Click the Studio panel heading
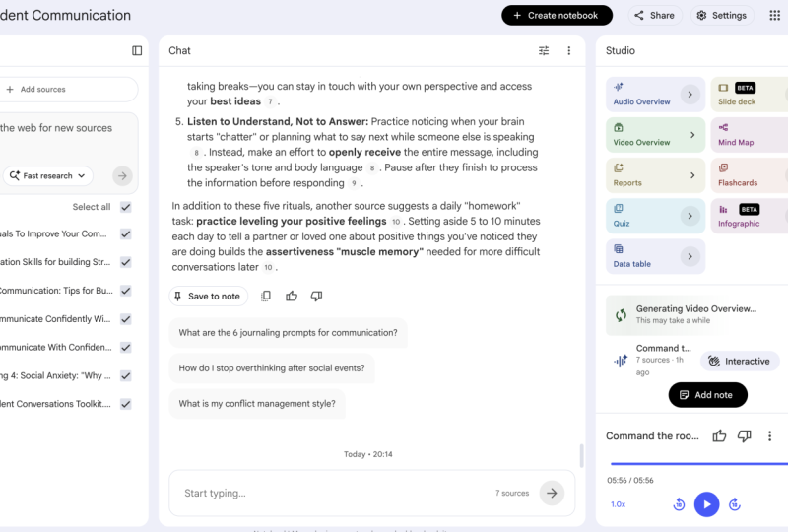 621,51
